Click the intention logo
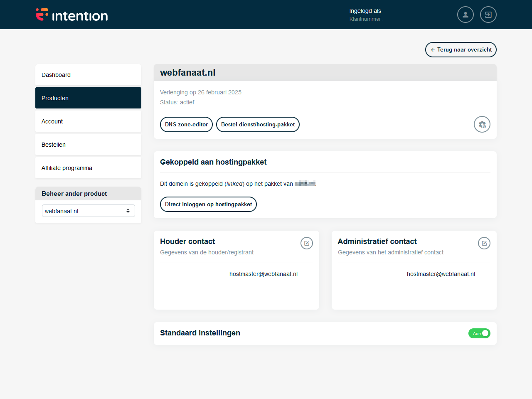The height and width of the screenshot is (399, 532). tap(71, 15)
